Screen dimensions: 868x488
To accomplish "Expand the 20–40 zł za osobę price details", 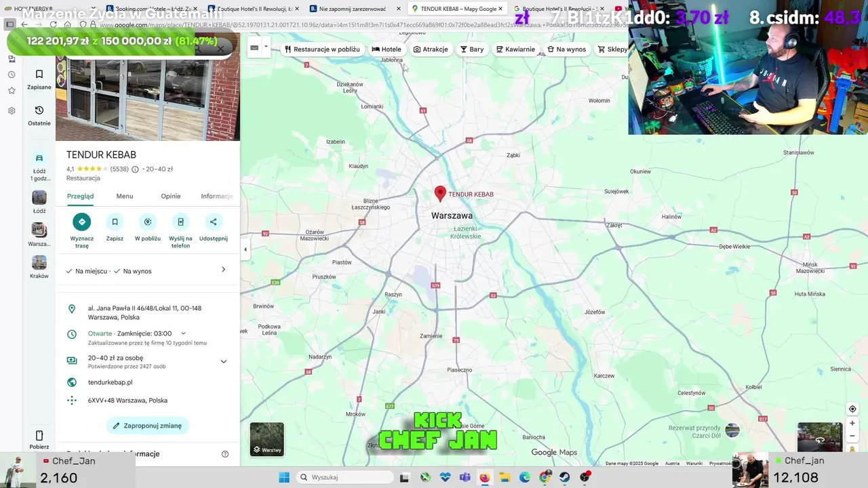I will (223, 361).
